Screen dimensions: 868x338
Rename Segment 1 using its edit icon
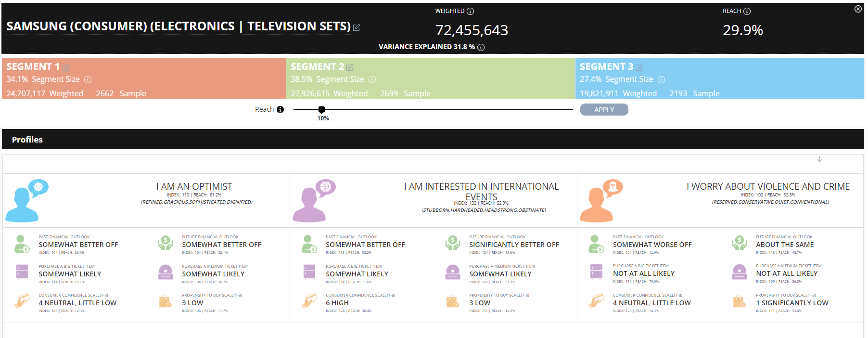point(66,67)
